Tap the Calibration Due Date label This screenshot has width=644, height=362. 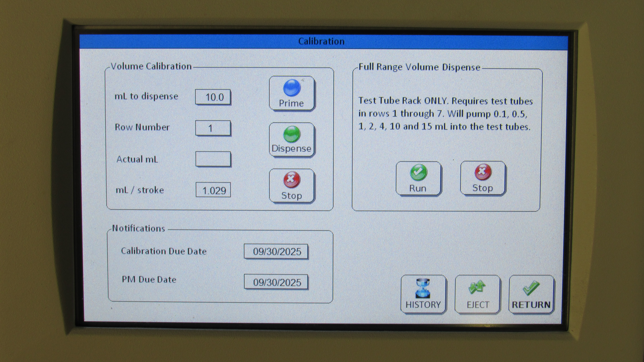(164, 251)
